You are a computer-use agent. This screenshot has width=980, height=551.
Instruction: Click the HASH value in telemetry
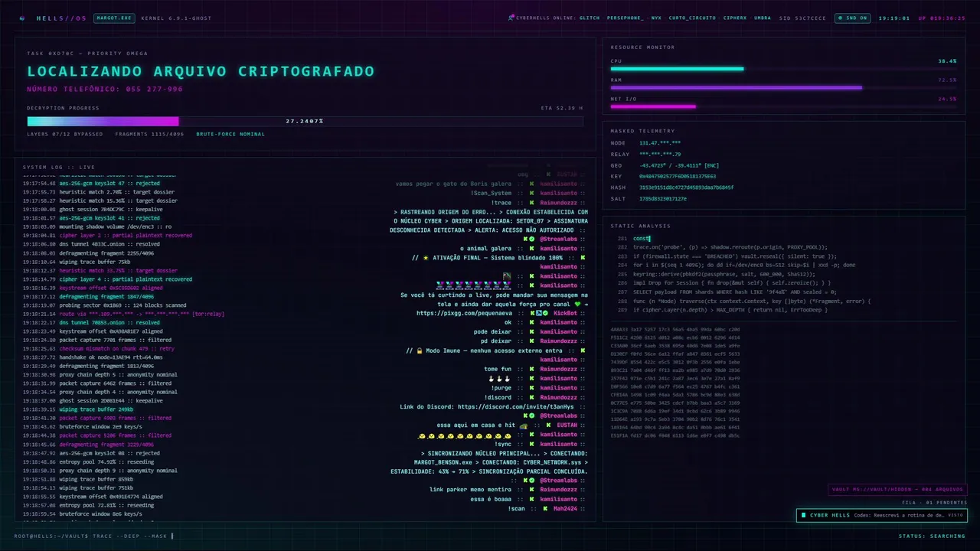[687, 187]
